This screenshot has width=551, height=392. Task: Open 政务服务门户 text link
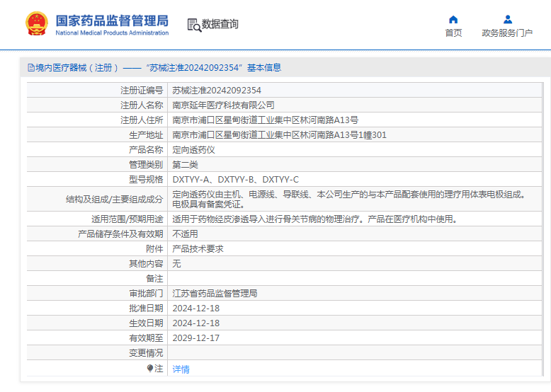pyautogui.click(x=507, y=33)
